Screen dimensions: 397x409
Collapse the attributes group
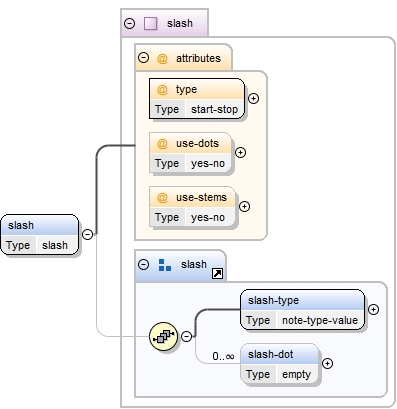[x=143, y=58]
